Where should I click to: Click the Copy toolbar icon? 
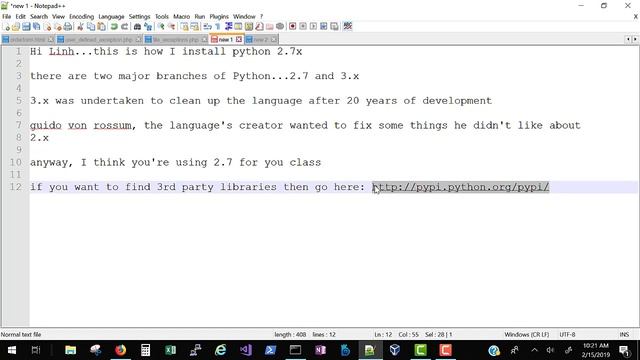(91, 27)
